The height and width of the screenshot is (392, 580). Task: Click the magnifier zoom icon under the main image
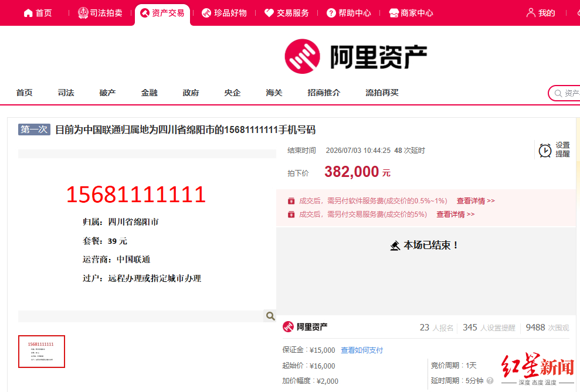click(270, 316)
